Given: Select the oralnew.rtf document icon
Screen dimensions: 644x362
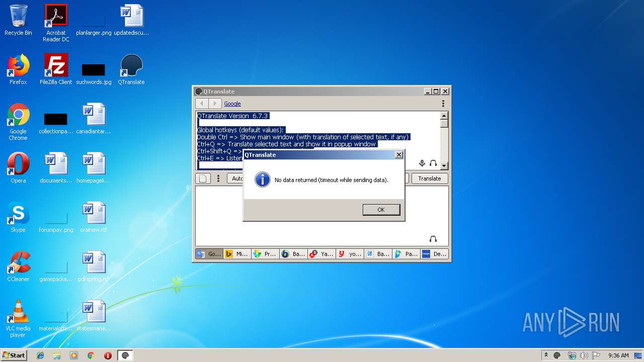Looking at the screenshot, I should click(94, 217).
